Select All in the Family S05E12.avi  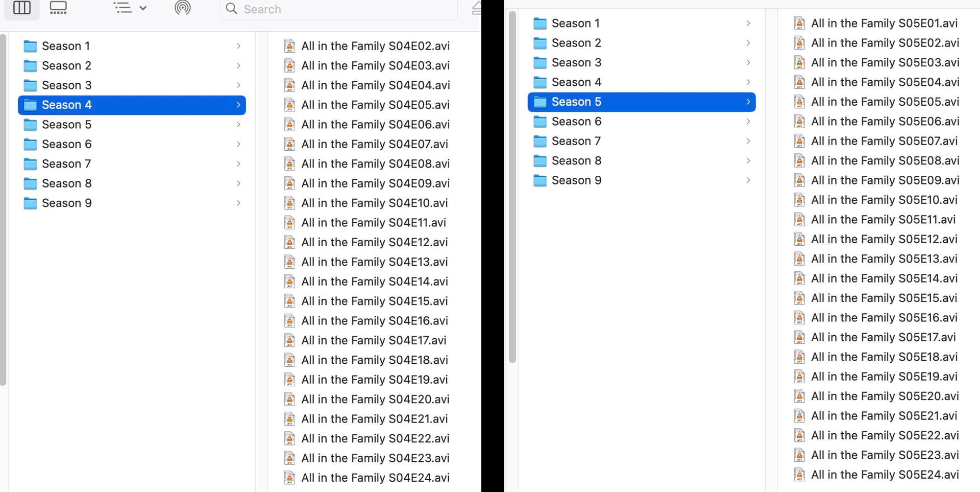[x=884, y=239]
